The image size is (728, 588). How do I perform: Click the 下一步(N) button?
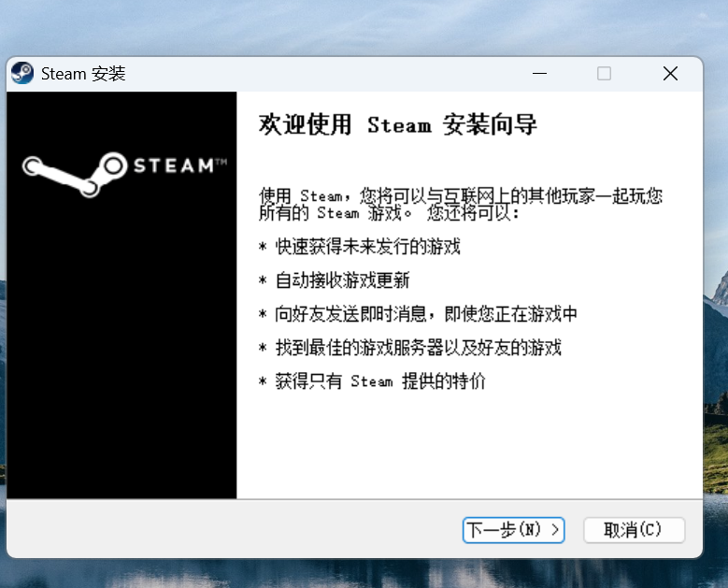[x=513, y=530]
